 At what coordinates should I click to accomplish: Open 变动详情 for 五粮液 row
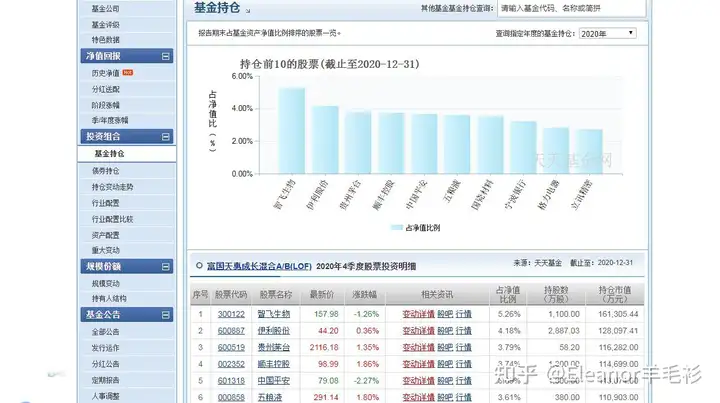tap(418, 397)
